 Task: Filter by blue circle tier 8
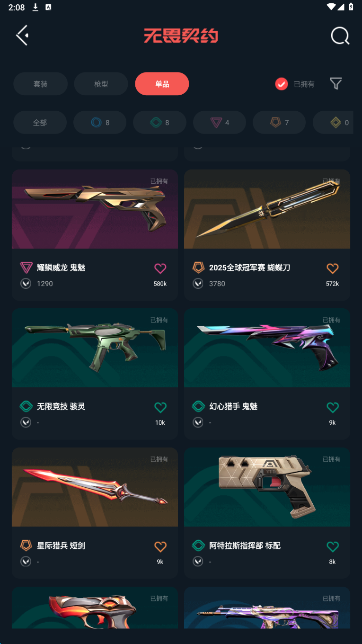[x=100, y=123]
